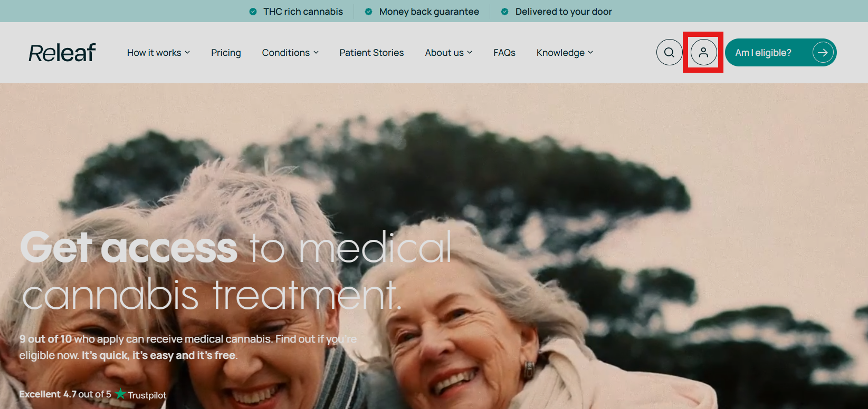This screenshot has width=868, height=409.
Task: Click the Get access hero headline
Action: (236, 271)
